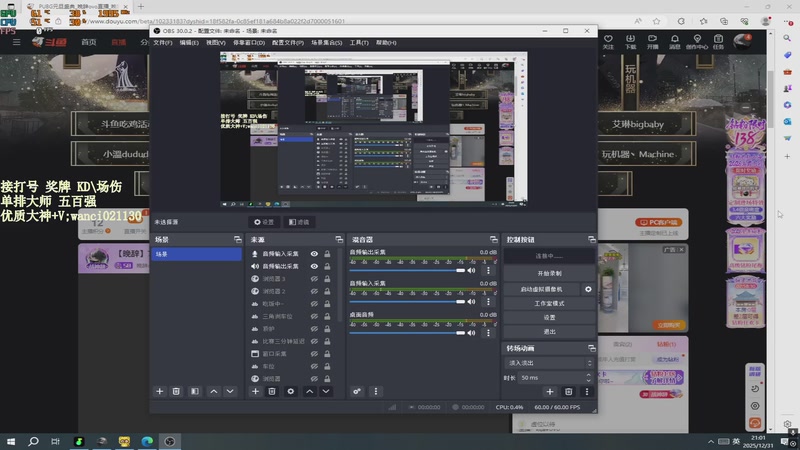Undock the 来源 sources panel
This screenshot has height=450, width=800.
(339, 239)
